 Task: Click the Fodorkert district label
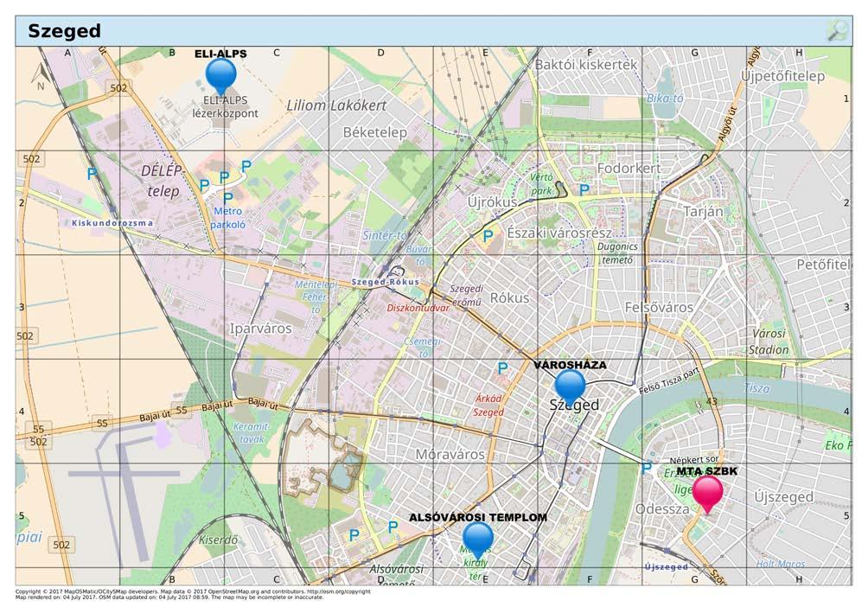click(629, 168)
